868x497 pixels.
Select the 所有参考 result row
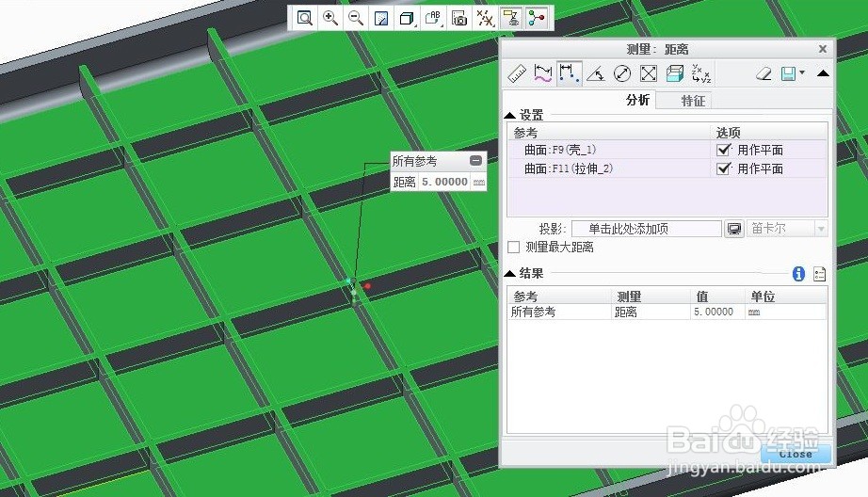[x=667, y=312]
